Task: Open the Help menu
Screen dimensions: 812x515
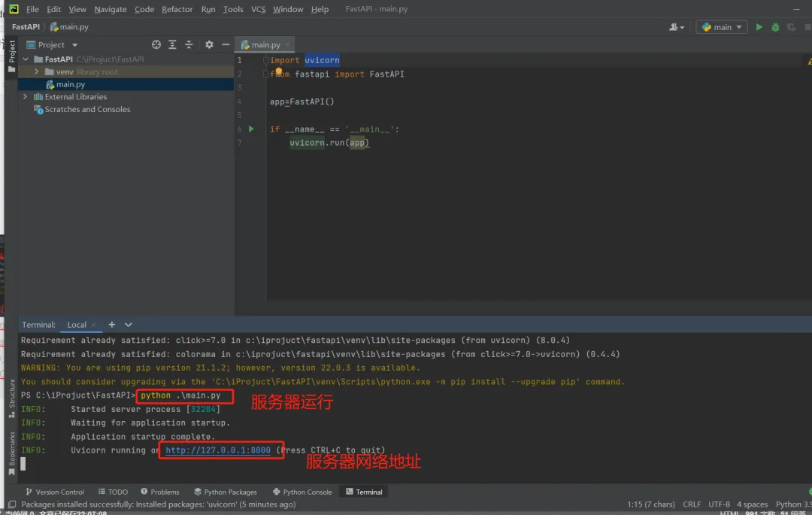Action: (x=320, y=9)
